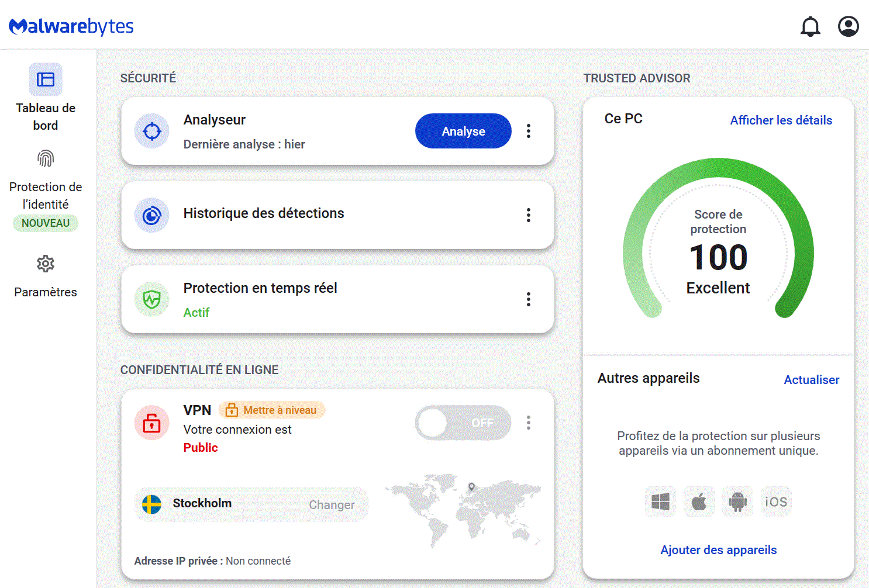The image size is (869, 588).
Task: Select the Windows platform icon
Action: click(x=660, y=501)
